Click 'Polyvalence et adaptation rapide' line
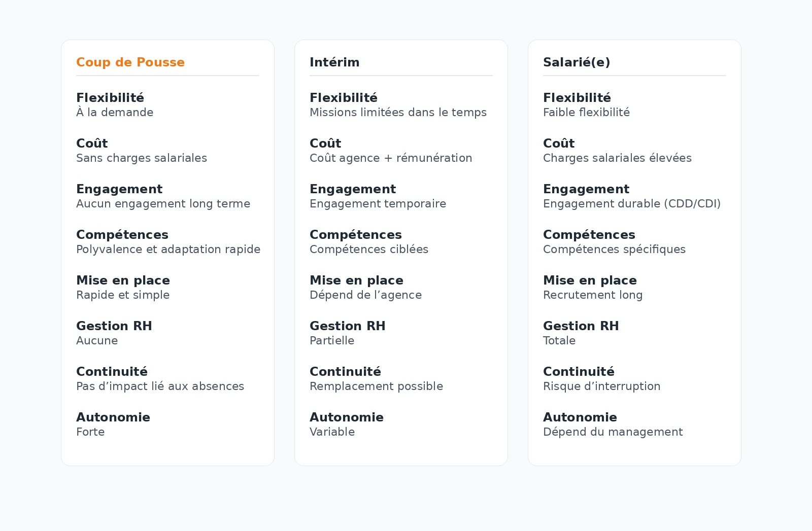812x531 pixels. click(168, 250)
